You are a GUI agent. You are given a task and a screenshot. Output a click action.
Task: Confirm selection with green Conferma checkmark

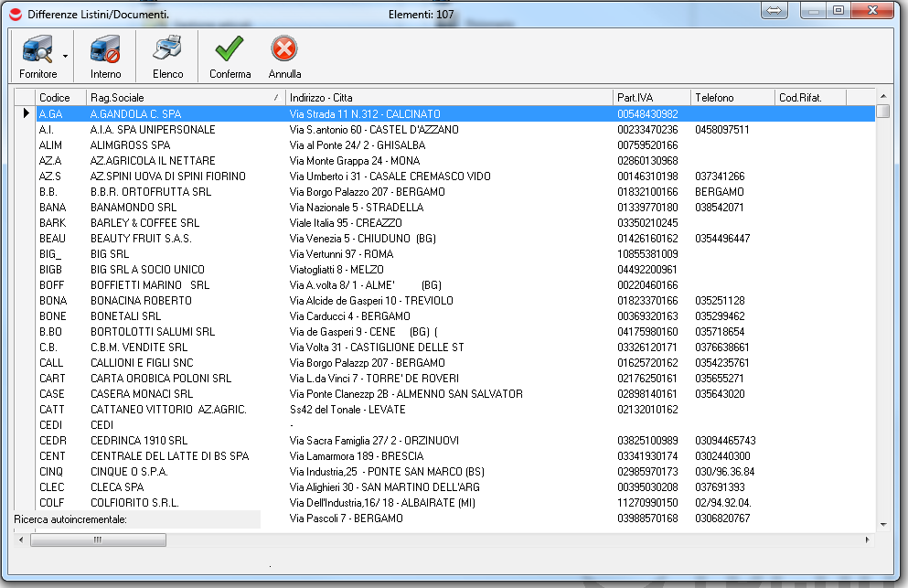coord(229,51)
